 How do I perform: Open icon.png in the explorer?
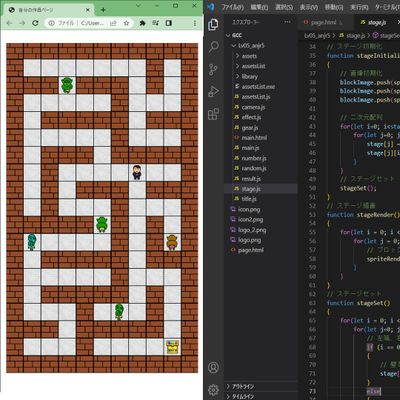coord(249,209)
